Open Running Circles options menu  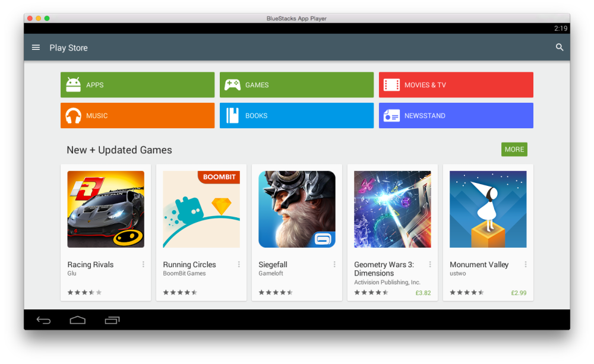pyautogui.click(x=238, y=264)
